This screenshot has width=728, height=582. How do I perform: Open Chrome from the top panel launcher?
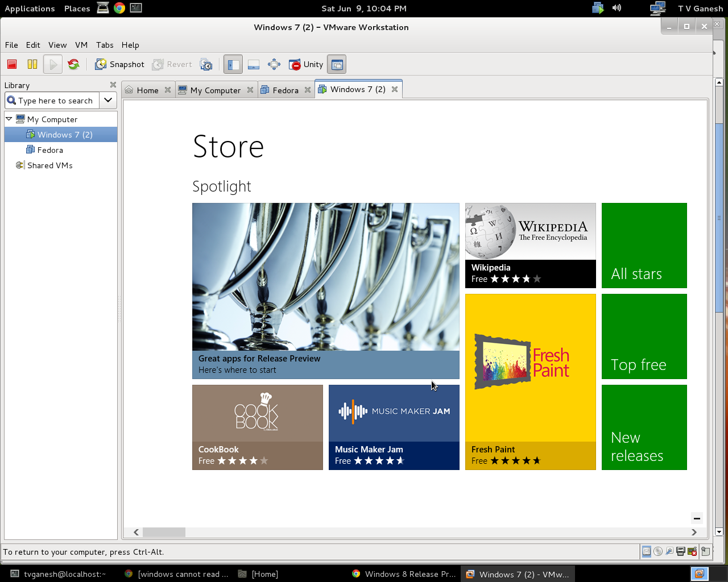point(119,8)
